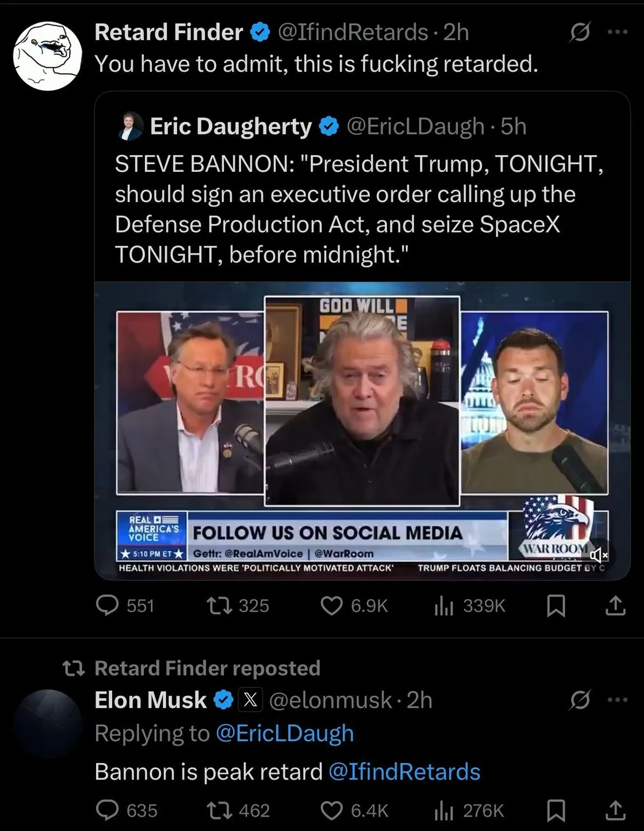Click the Grok icon on the first post
This screenshot has width=644, height=831.
(x=580, y=33)
